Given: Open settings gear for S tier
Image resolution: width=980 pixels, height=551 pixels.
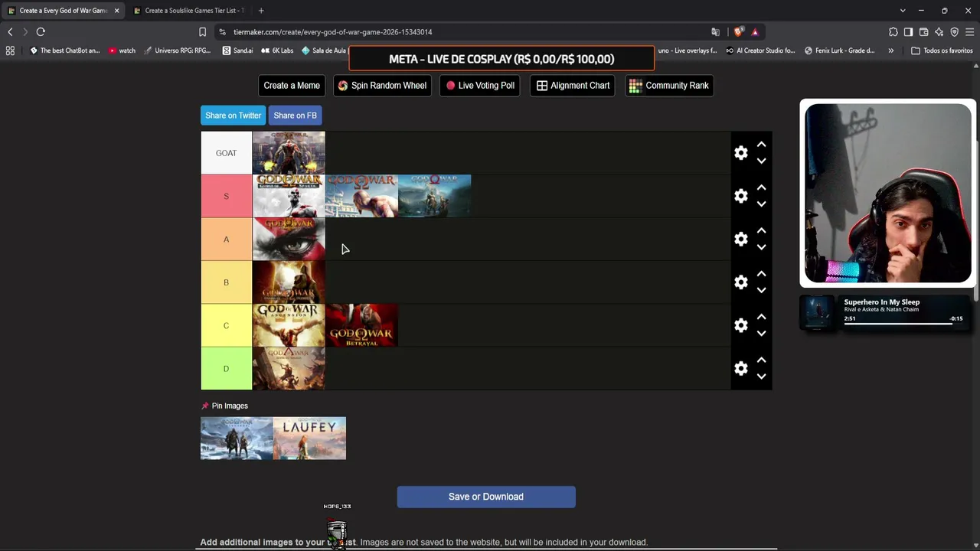Looking at the screenshot, I should click(x=740, y=196).
